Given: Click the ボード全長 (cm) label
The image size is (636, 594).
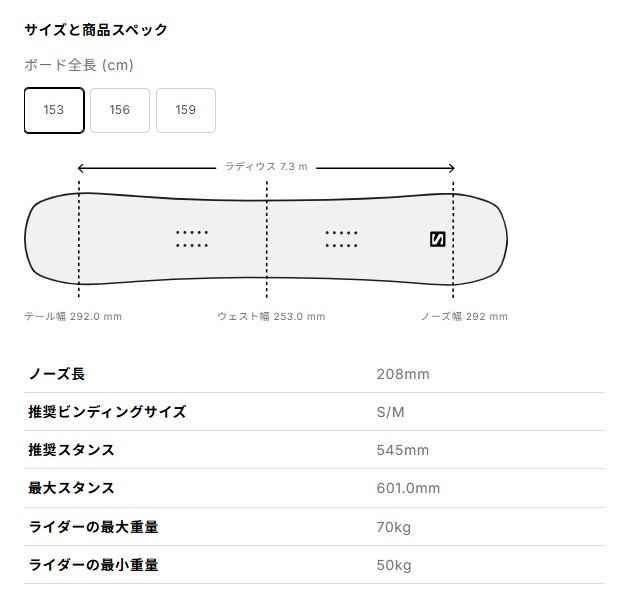Looking at the screenshot, I should point(79,65).
